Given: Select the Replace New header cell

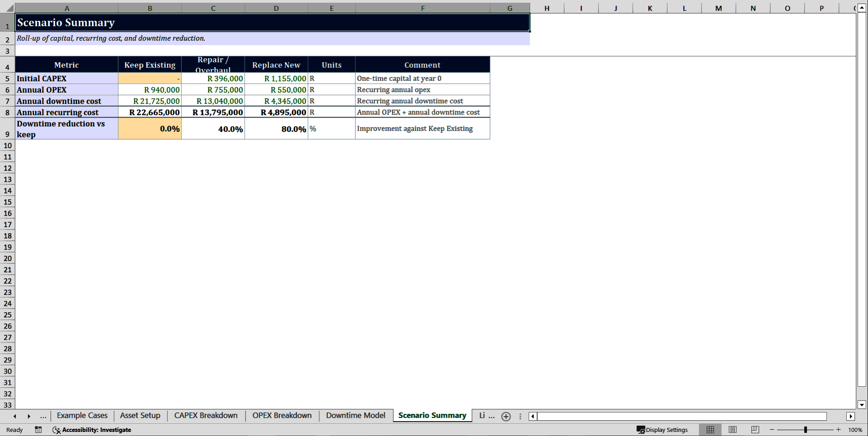Looking at the screenshot, I should (x=276, y=65).
